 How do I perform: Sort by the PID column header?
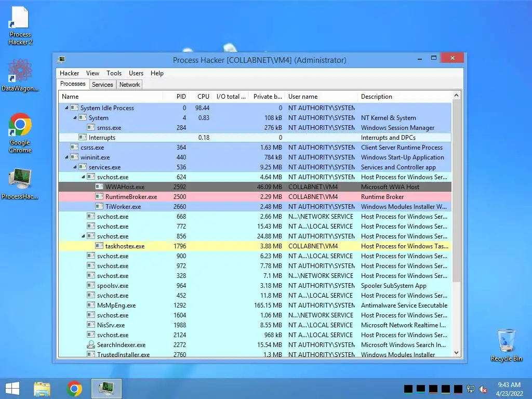click(176, 97)
